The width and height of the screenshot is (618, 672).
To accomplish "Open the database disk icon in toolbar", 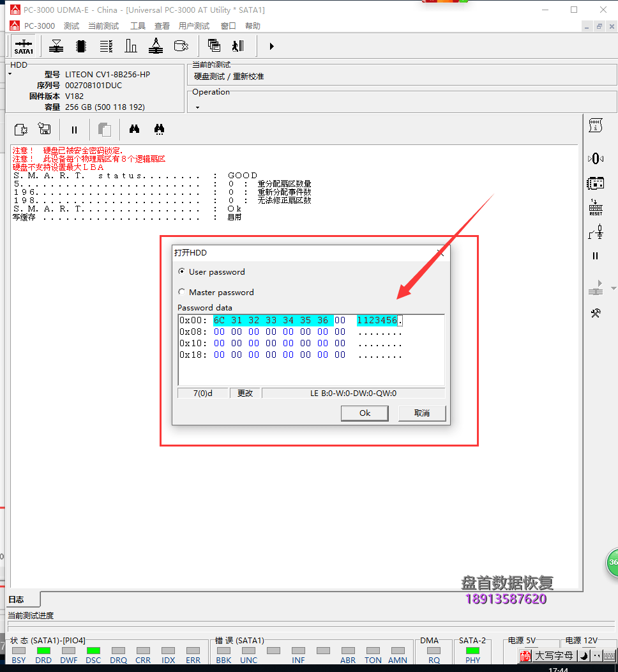I will tap(181, 46).
